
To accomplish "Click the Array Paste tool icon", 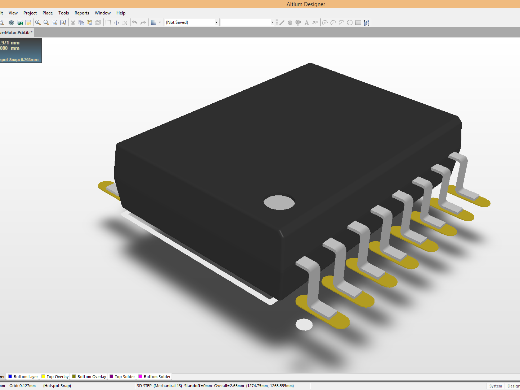I will pos(366,22).
